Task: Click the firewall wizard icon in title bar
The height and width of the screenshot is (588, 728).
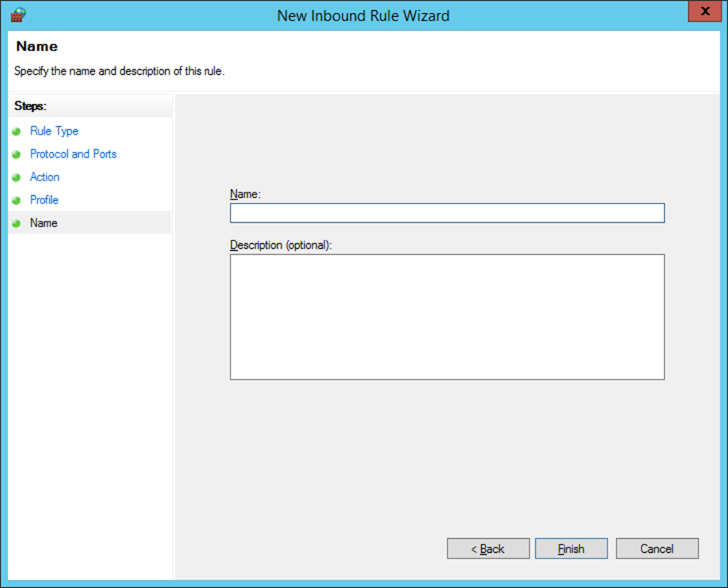Action: [17, 14]
